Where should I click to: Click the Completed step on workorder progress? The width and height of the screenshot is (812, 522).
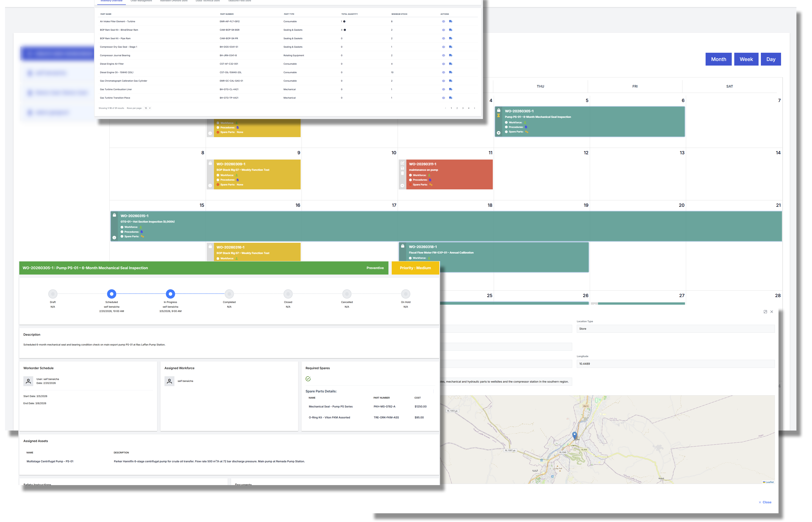229,294
